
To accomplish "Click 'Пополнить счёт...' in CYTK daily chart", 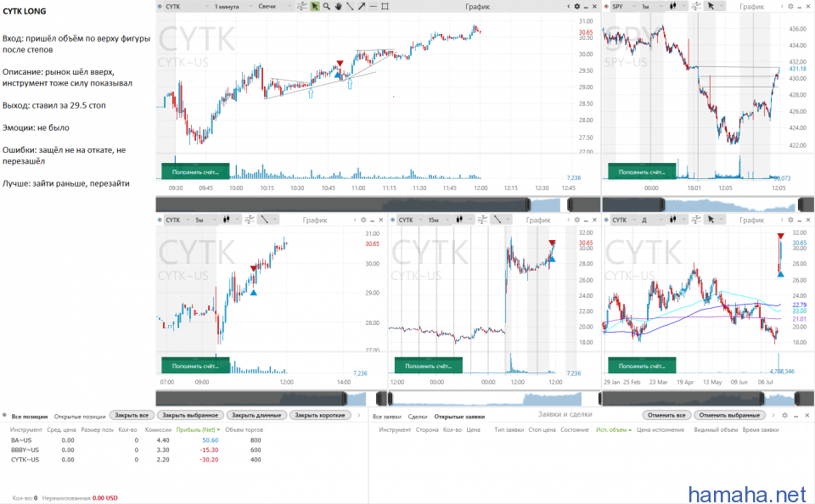I will pos(642,365).
